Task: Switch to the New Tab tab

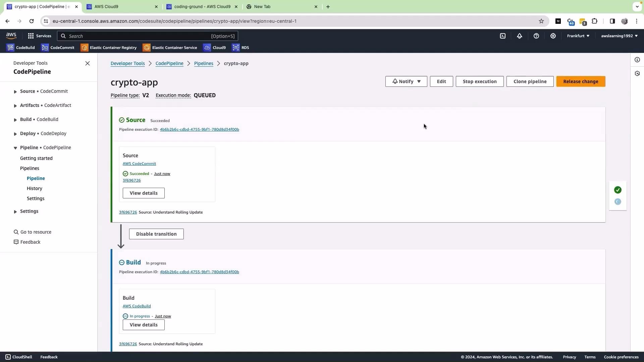Action: click(282, 7)
